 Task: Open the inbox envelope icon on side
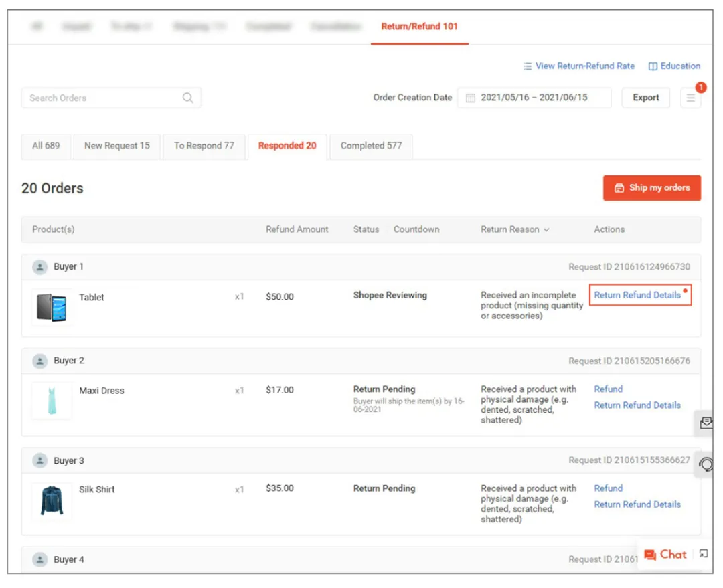pyautogui.click(x=706, y=423)
